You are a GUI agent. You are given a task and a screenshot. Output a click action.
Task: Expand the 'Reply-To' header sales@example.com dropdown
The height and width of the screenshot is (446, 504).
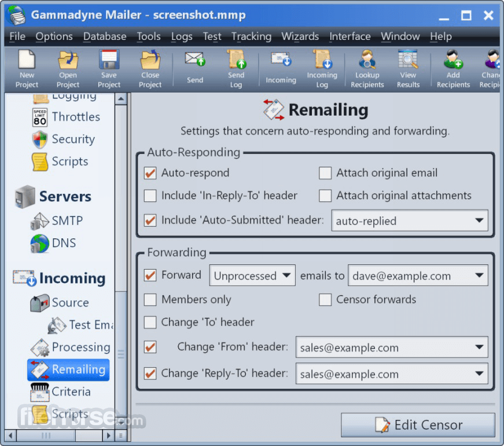pos(392,374)
